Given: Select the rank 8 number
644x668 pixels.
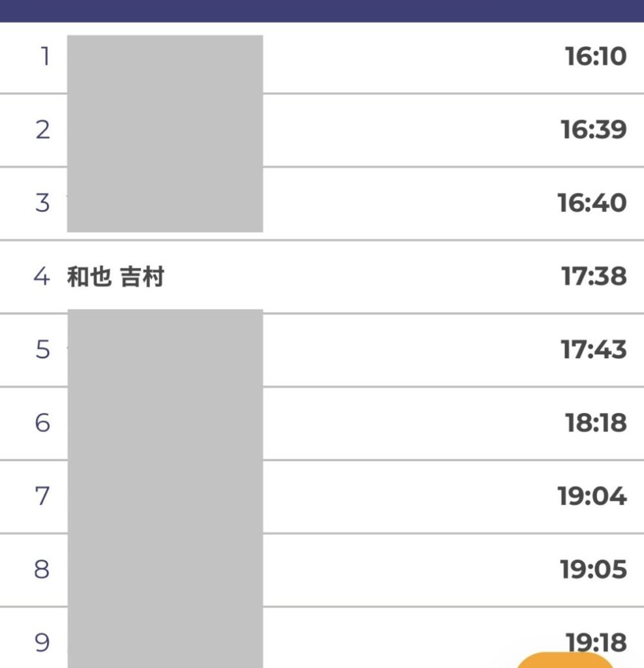Looking at the screenshot, I should tap(42, 569).
